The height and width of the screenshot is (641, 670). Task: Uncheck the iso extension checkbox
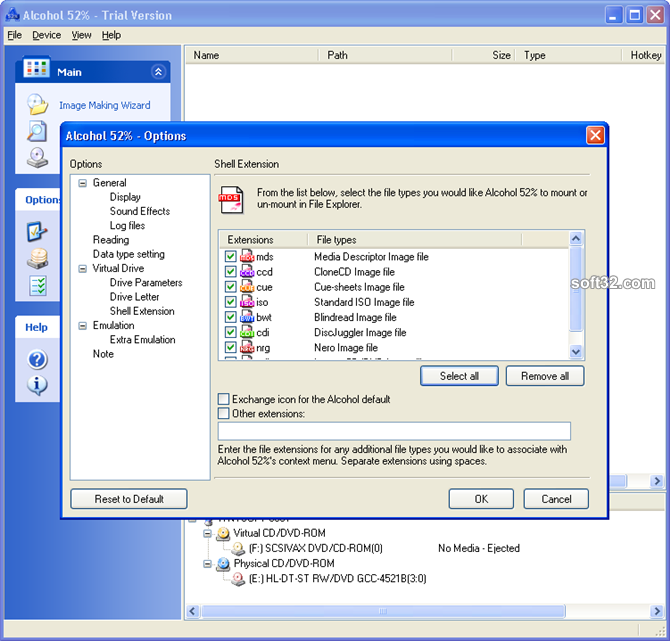pos(230,302)
